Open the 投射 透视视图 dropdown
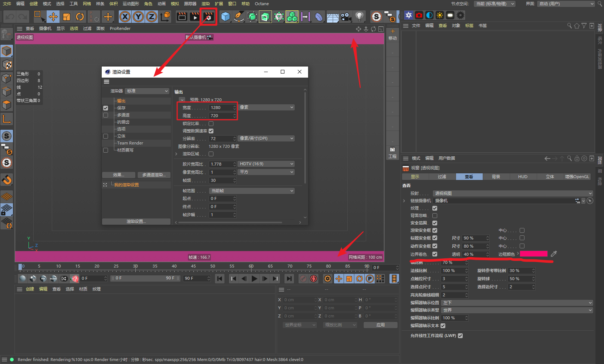The image size is (604, 364). coord(513,193)
